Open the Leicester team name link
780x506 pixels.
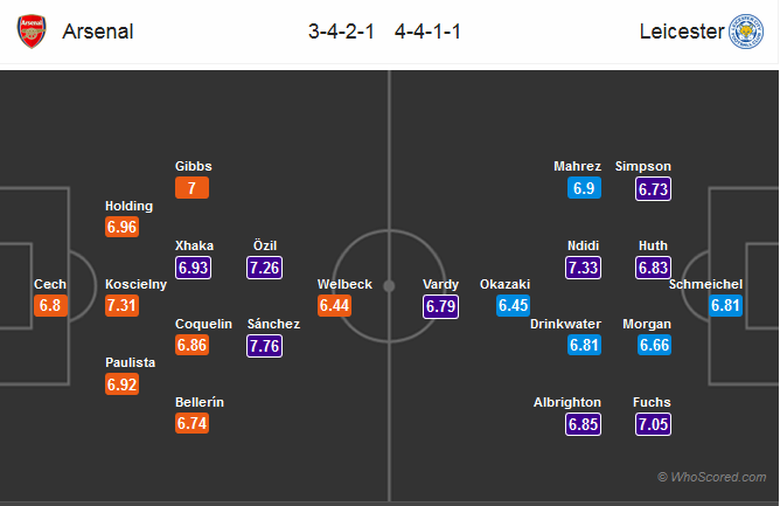pos(681,31)
